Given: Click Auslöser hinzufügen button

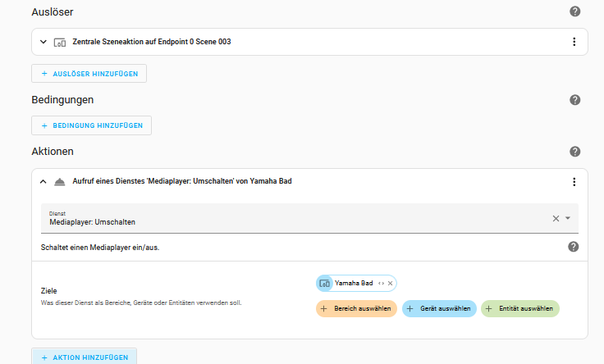Looking at the screenshot, I should 89,73.
